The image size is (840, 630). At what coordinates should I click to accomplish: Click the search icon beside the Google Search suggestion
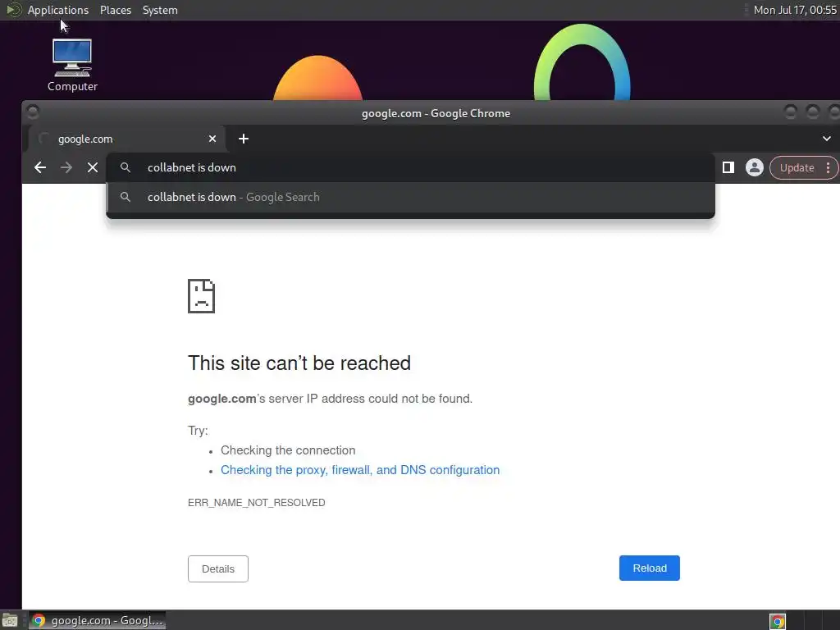(x=126, y=197)
